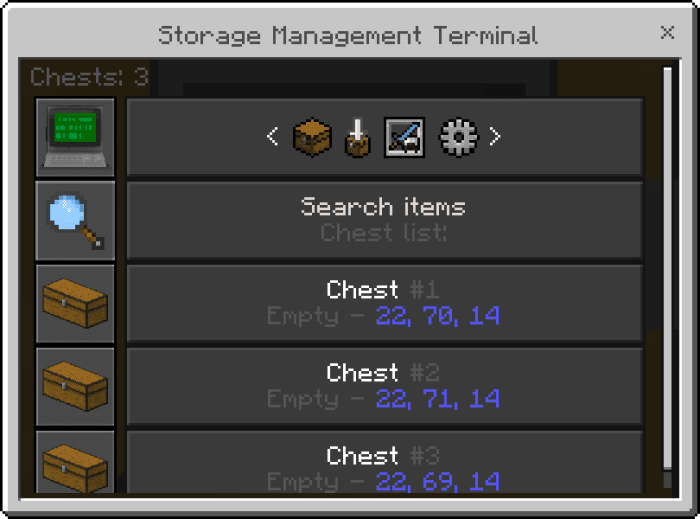Image resolution: width=700 pixels, height=519 pixels.
Task: Go to previous category with left chevron
Action: [272, 136]
